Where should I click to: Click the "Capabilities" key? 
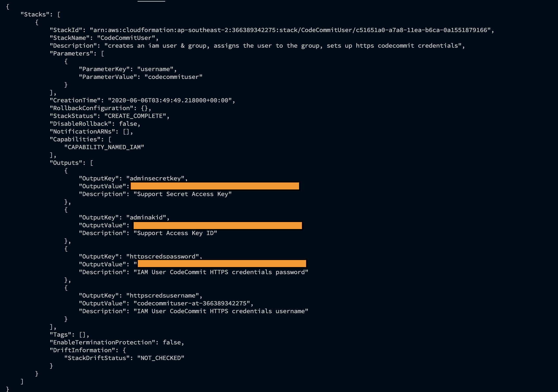[x=75, y=140]
